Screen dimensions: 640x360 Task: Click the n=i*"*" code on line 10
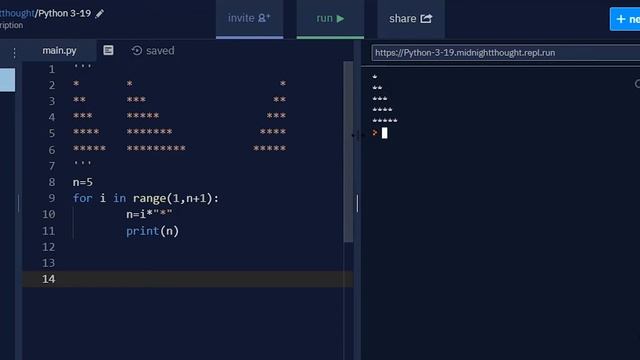(149, 214)
